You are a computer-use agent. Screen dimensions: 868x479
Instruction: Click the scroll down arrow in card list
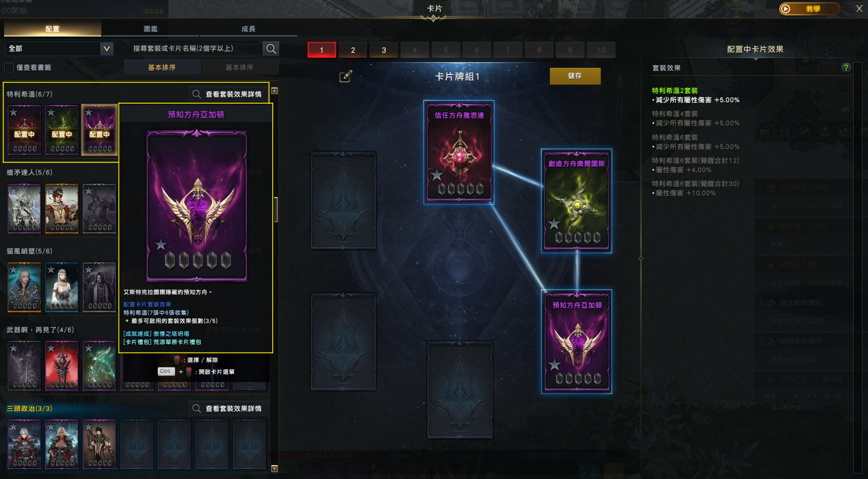tap(274, 469)
